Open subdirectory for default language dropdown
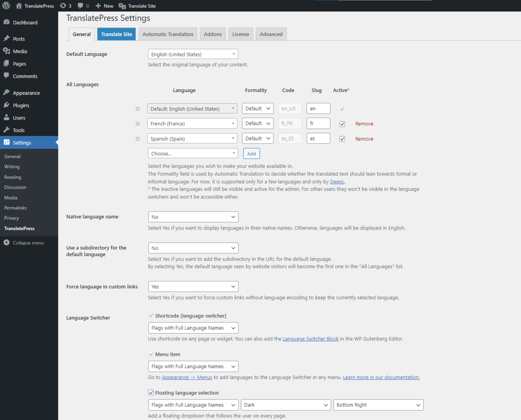The height and width of the screenshot is (420, 521). tap(193, 248)
